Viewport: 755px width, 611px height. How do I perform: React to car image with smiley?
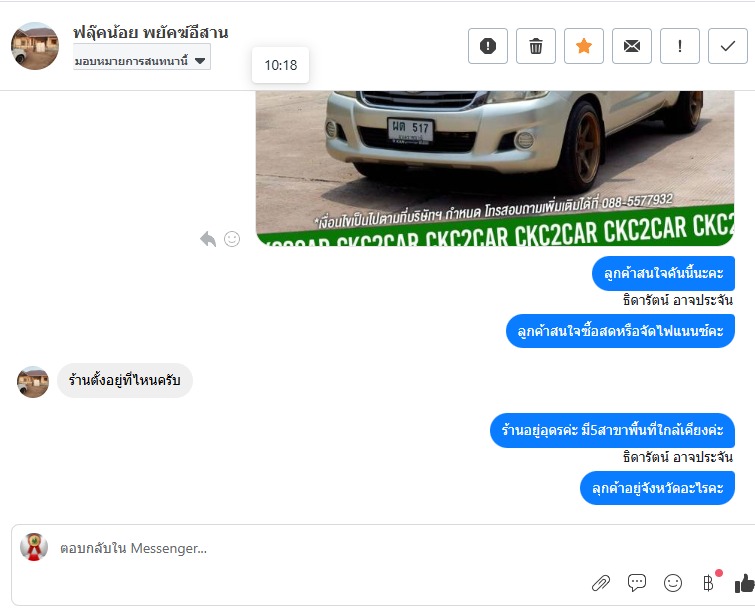tap(232, 239)
